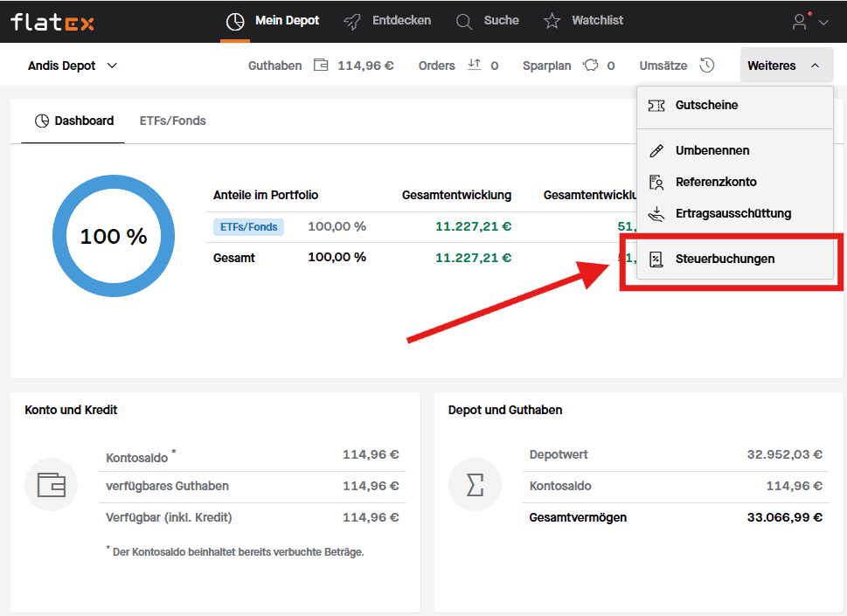
Task: Go to Entdecken in top navigation
Action: (x=387, y=21)
